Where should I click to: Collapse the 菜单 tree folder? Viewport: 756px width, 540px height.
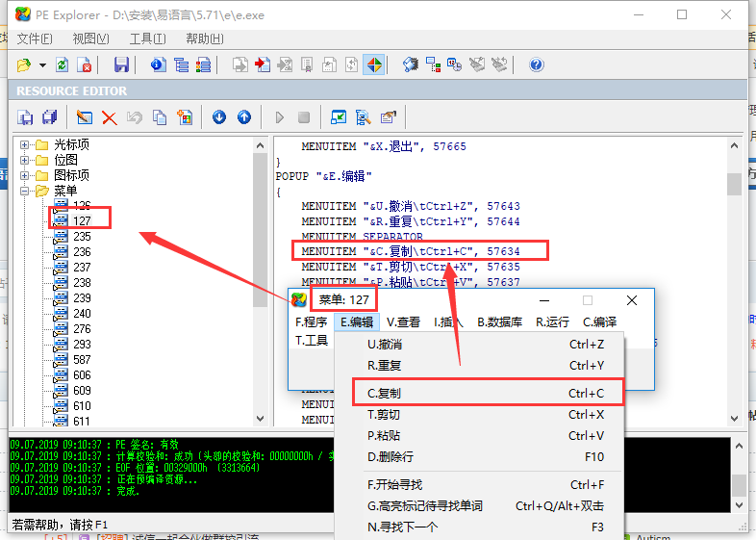[x=25, y=191]
